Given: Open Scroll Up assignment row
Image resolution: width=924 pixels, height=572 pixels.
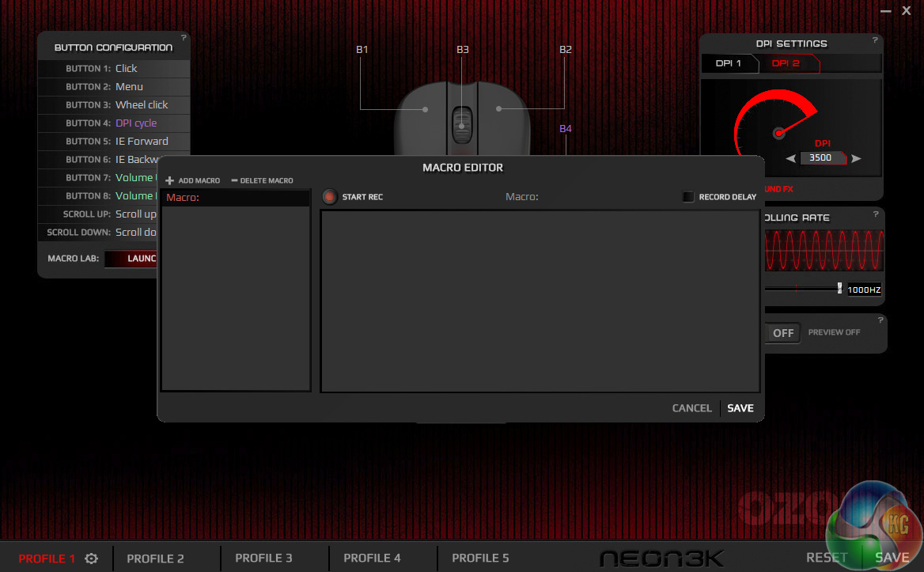Looking at the screenshot, I should click(x=98, y=214).
